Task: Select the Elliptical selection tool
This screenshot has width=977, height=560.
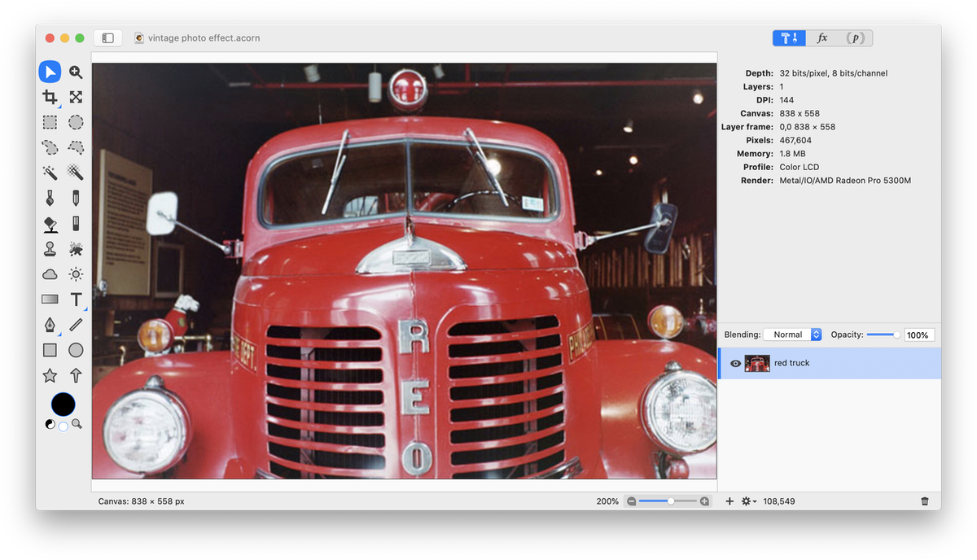Action: (x=76, y=122)
